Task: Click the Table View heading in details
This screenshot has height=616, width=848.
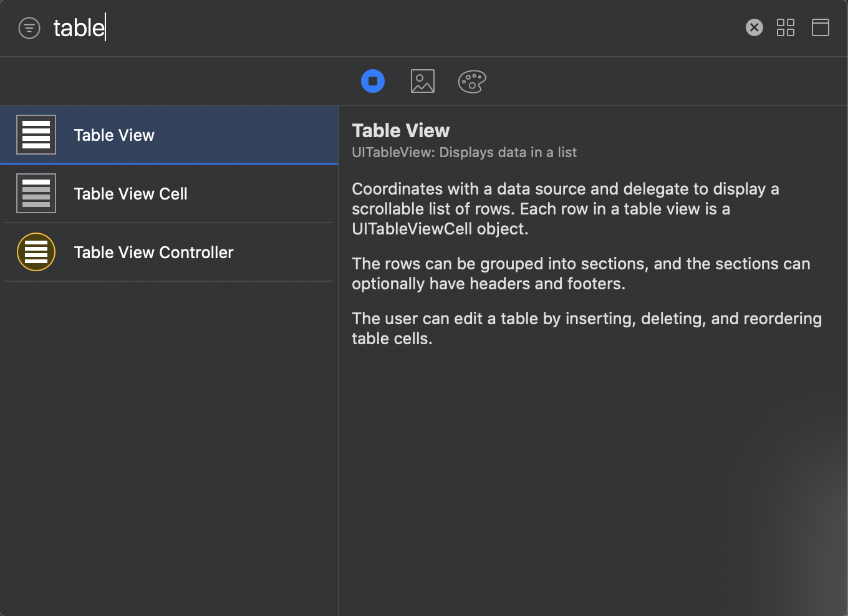Action: click(x=400, y=130)
